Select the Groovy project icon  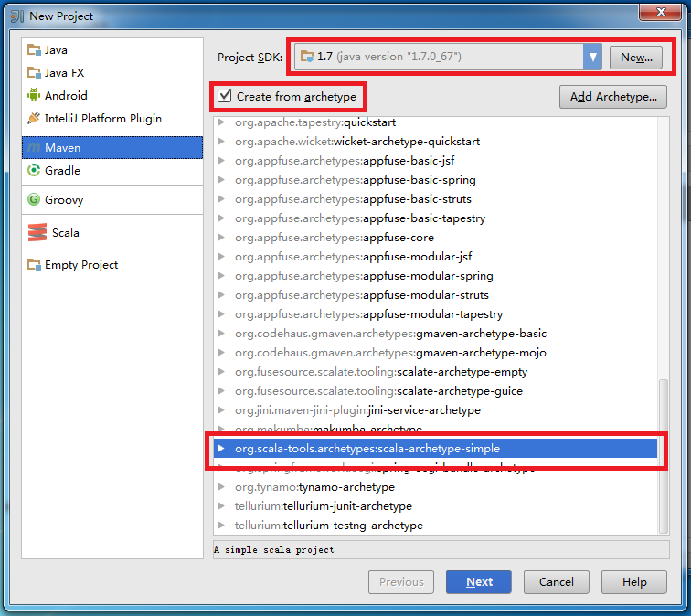[x=35, y=200]
